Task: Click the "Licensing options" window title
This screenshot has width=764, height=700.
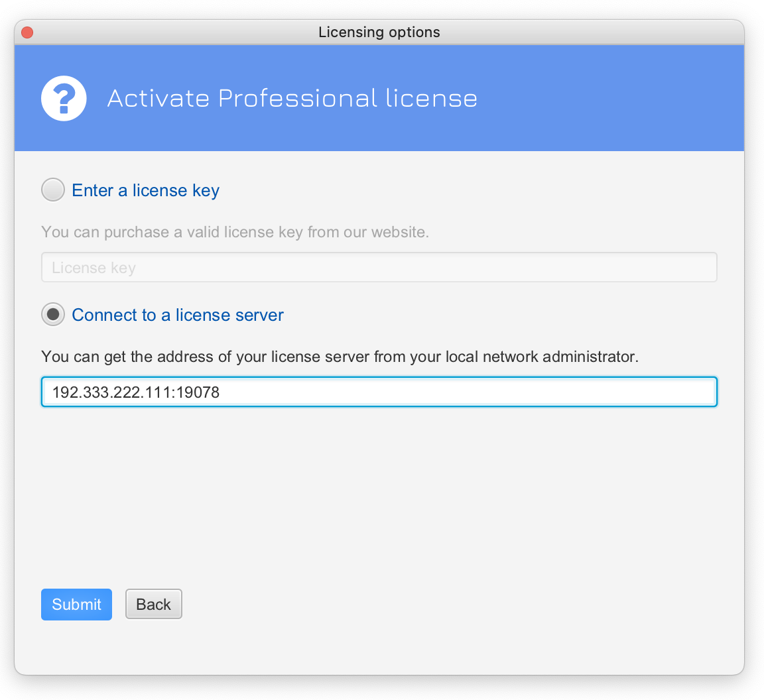Action: pyautogui.click(x=379, y=32)
